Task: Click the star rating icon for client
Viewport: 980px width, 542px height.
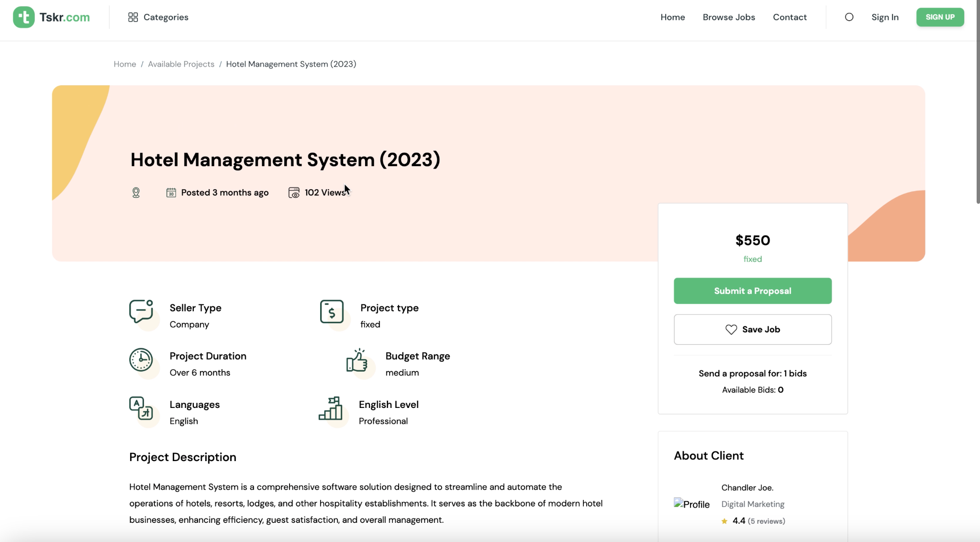Action: (724, 521)
